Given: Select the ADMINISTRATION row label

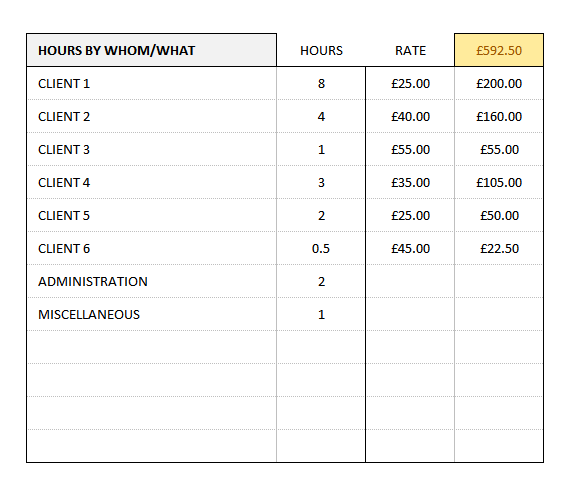Looking at the screenshot, I should coord(151,281).
